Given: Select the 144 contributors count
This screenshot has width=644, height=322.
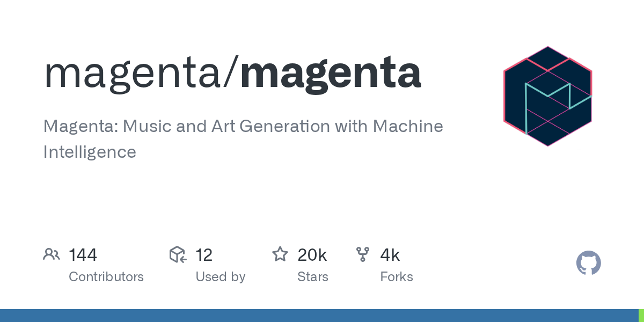Looking at the screenshot, I should [x=83, y=255].
